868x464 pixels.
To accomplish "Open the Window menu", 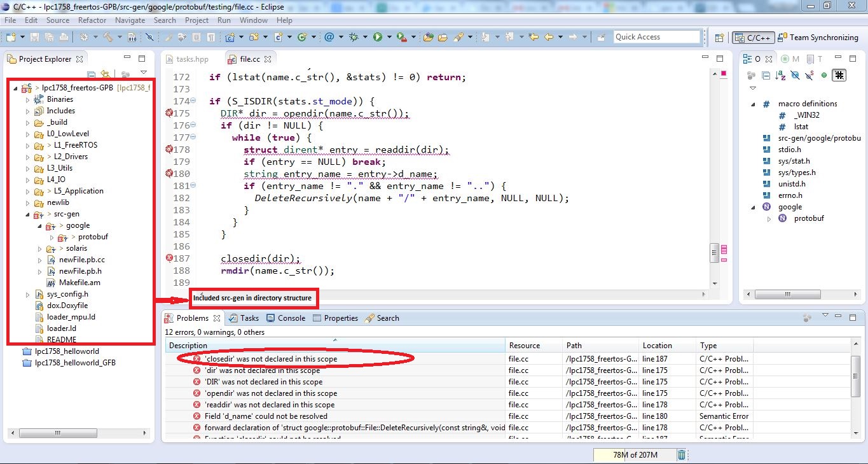I will (254, 20).
